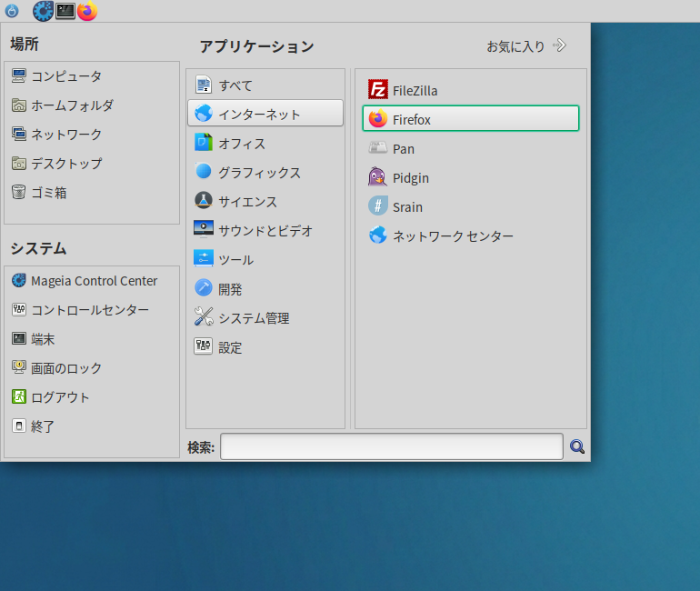
Task: Launch Pidgin messenger
Action: [x=471, y=177]
